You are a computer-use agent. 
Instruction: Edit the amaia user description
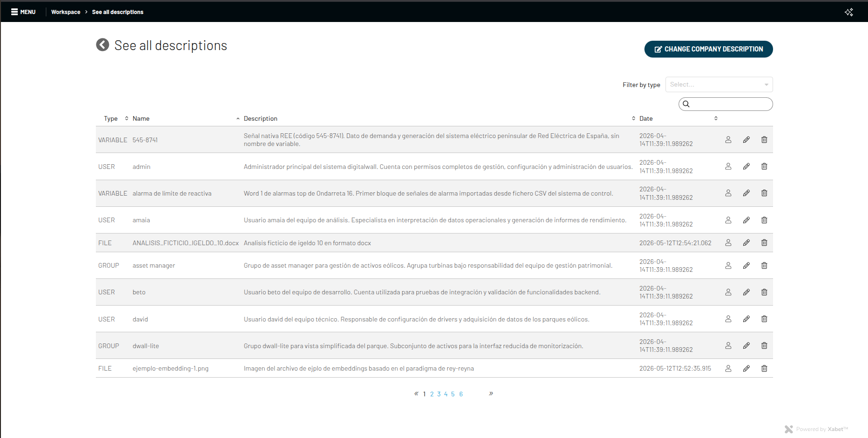click(x=746, y=220)
